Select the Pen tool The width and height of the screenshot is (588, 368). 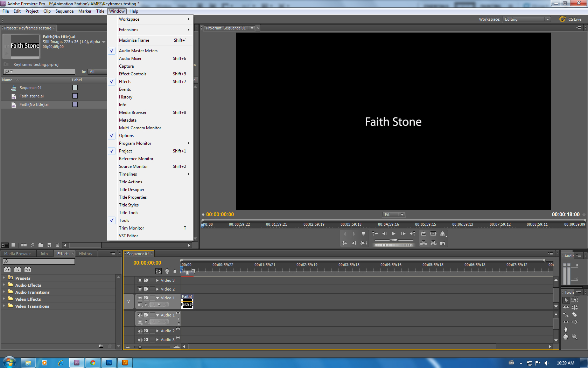[566, 329]
